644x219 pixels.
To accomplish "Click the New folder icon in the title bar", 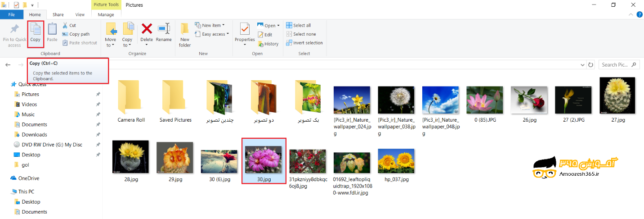I will [25, 5].
